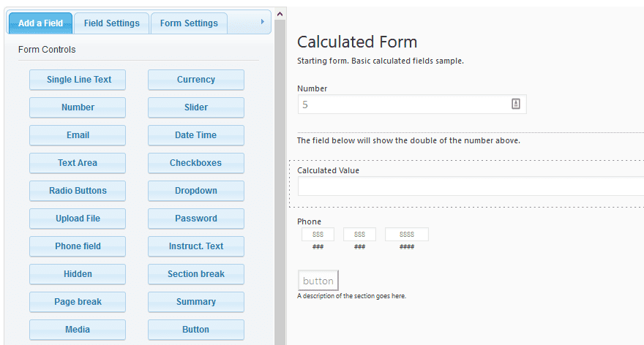The image size is (644, 345).
Task: Add a Currency field
Action: click(196, 80)
